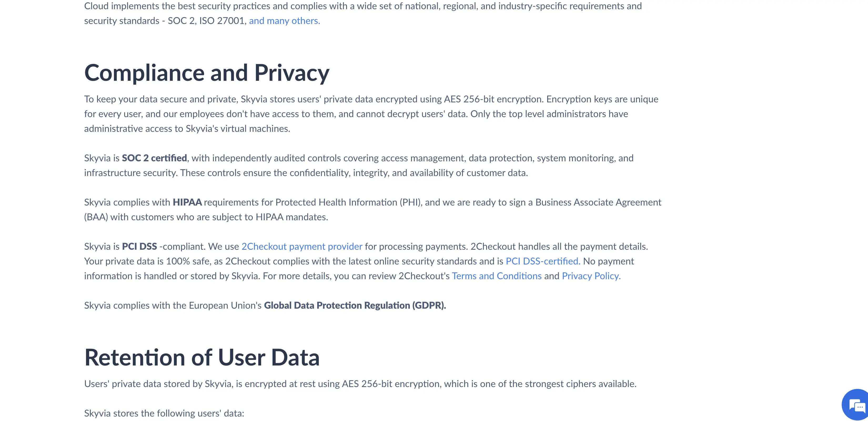Screen dimensions: 868x421
Task: Click the Compliance and Privacy heading
Action: (206, 73)
